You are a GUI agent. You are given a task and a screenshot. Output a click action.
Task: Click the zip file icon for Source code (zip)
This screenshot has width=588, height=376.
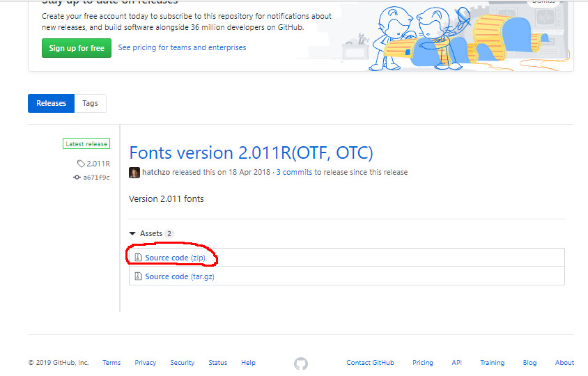[138, 257]
